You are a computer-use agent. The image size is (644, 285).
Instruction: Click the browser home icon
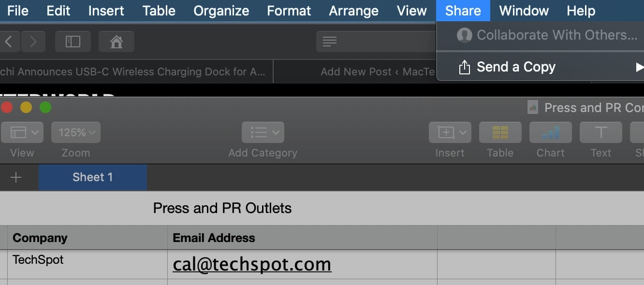coord(117,42)
